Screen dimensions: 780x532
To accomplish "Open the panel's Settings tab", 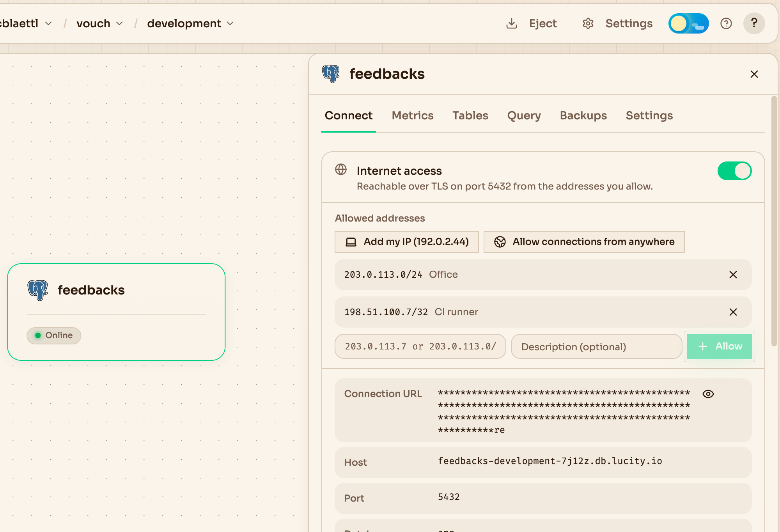I will [649, 115].
